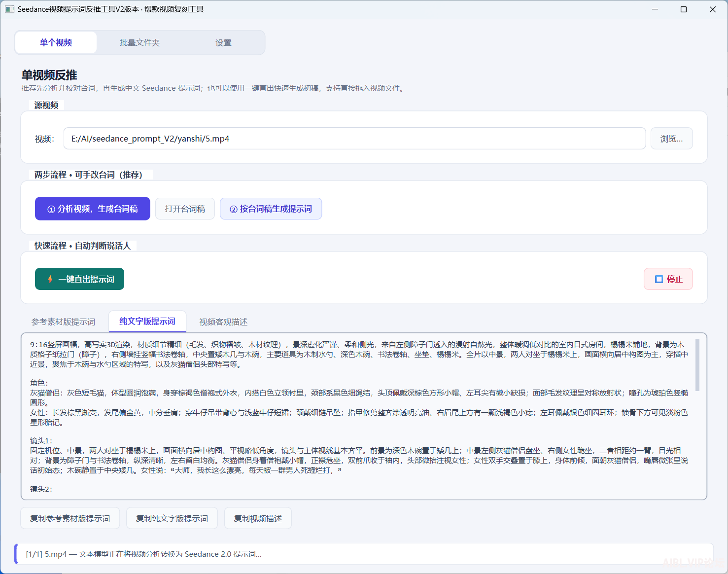Copy with 复制参考素材版提示词 button
The width and height of the screenshot is (728, 574).
point(70,518)
